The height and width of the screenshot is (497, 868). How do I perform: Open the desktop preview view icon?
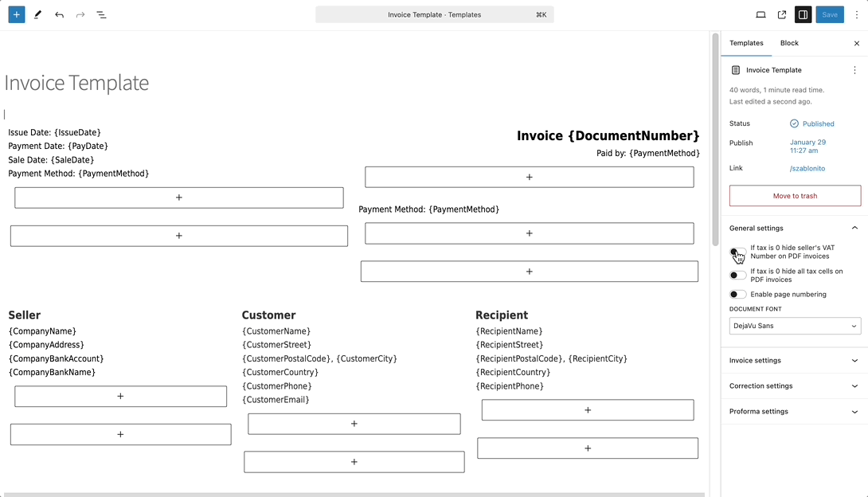pos(760,15)
